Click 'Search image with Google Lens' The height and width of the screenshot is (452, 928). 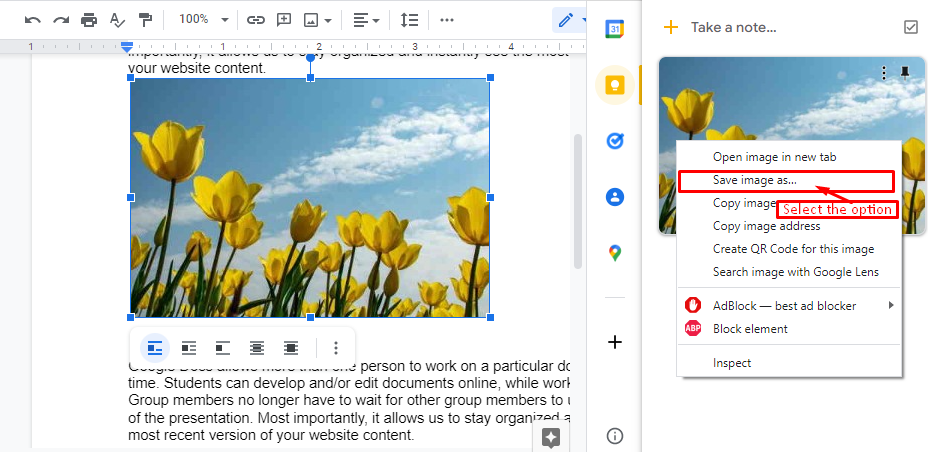pyautogui.click(x=795, y=272)
